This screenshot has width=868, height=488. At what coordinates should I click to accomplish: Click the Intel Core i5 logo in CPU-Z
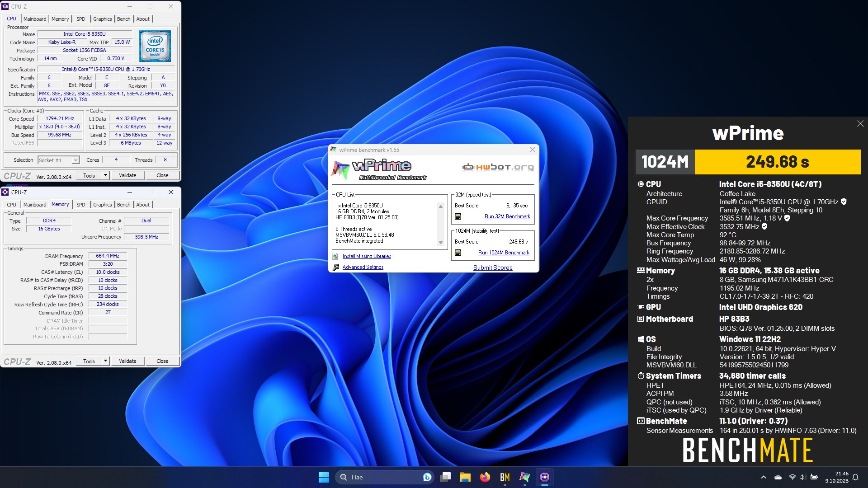155,46
